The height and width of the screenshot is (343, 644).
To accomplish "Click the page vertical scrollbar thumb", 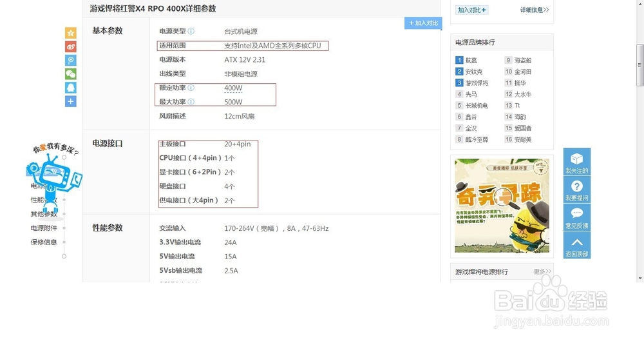I will 640,65.
